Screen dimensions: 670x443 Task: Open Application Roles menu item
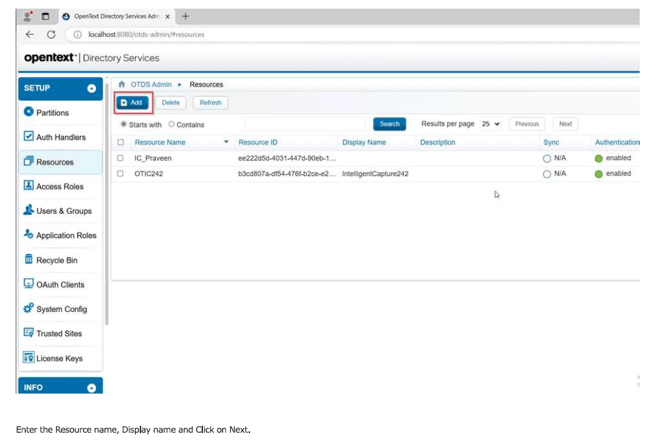(66, 235)
